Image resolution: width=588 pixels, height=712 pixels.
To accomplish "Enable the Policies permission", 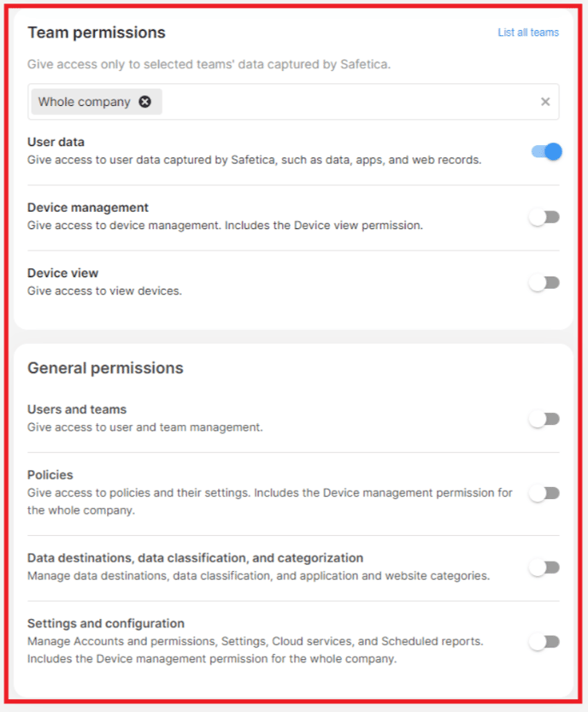I will (544, 492).
